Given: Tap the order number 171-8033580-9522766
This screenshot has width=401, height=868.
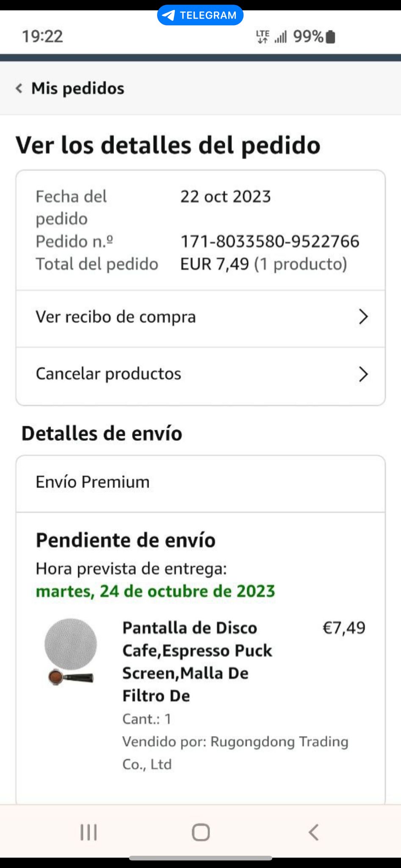Looking at the screenshot, I should tap(270, 242).
